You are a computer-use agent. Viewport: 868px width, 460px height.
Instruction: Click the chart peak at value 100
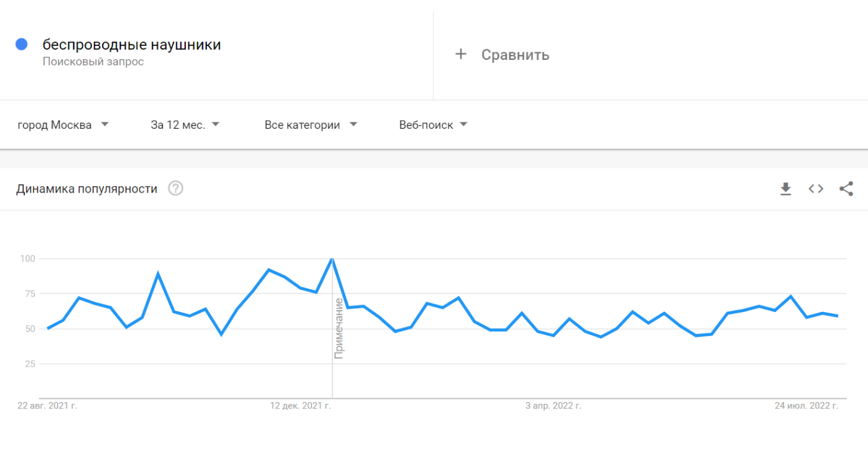[x=332, y=258]
